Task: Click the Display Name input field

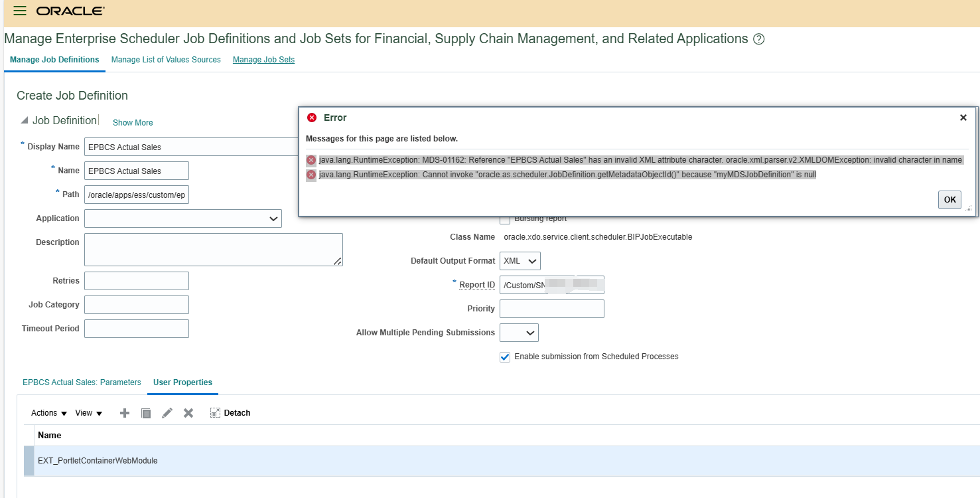Action: click(191, 147)
